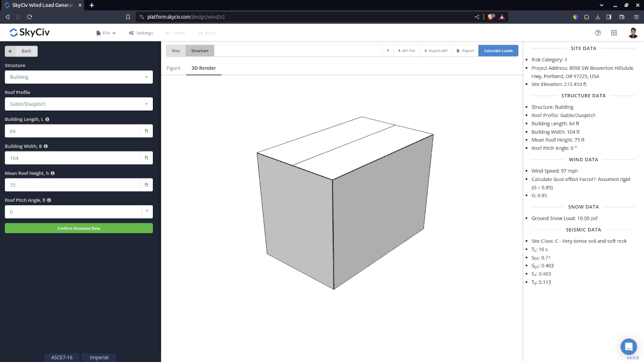644x362 pixels.
Task: Open the chat support bubble
Action: 628,346
